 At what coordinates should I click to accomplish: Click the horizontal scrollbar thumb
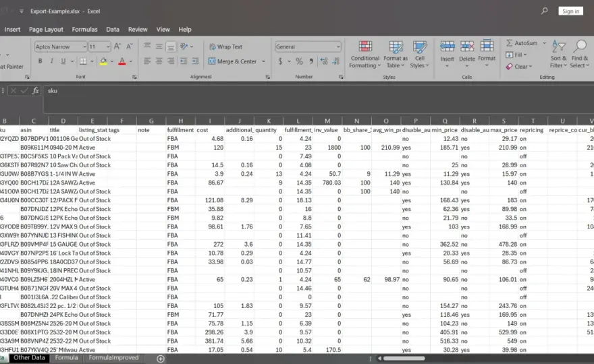pyautogui.click(x=404, y=358)
